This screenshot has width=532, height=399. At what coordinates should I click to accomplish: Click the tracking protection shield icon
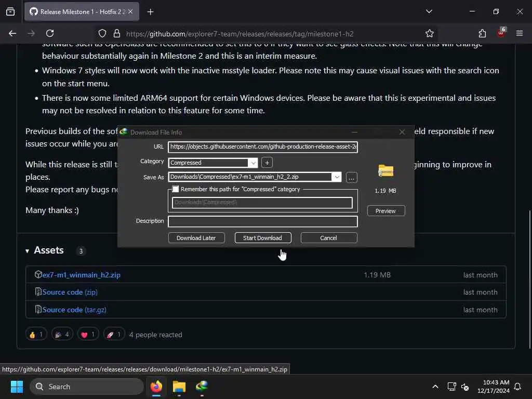102,33
